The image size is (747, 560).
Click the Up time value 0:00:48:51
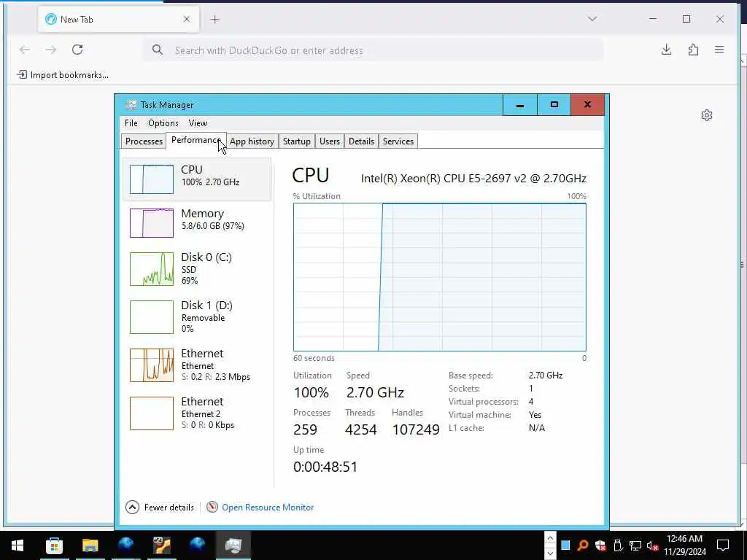click(x=325, y=467)
